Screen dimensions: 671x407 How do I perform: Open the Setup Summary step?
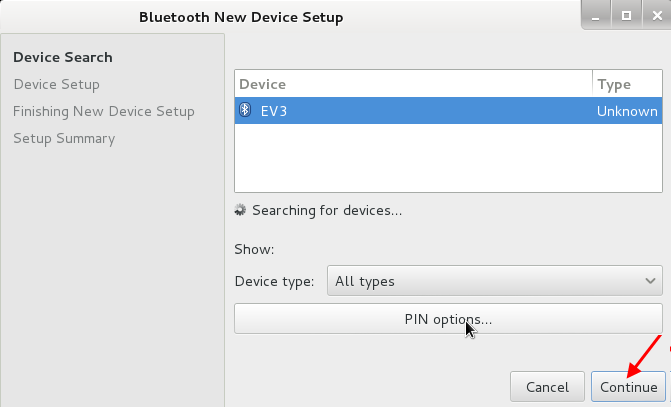tap(64, 139)
